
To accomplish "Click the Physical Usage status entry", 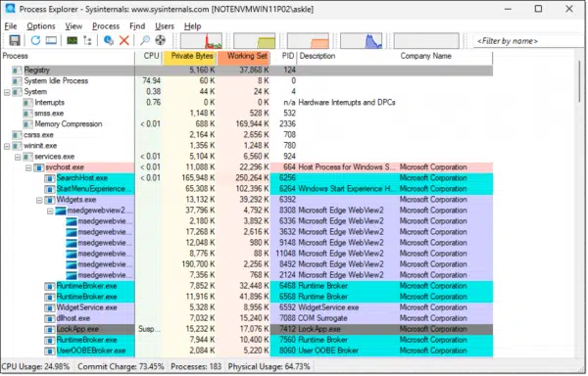I will [269, 367].
